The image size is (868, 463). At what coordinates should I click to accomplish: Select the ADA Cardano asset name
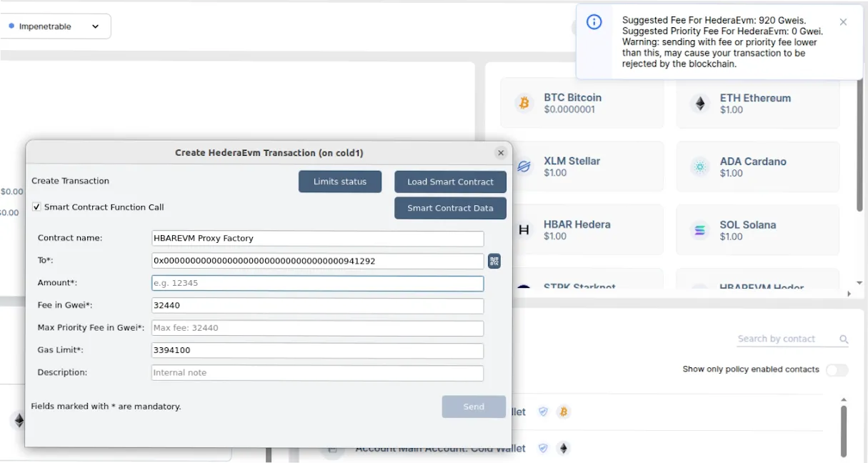753,161
